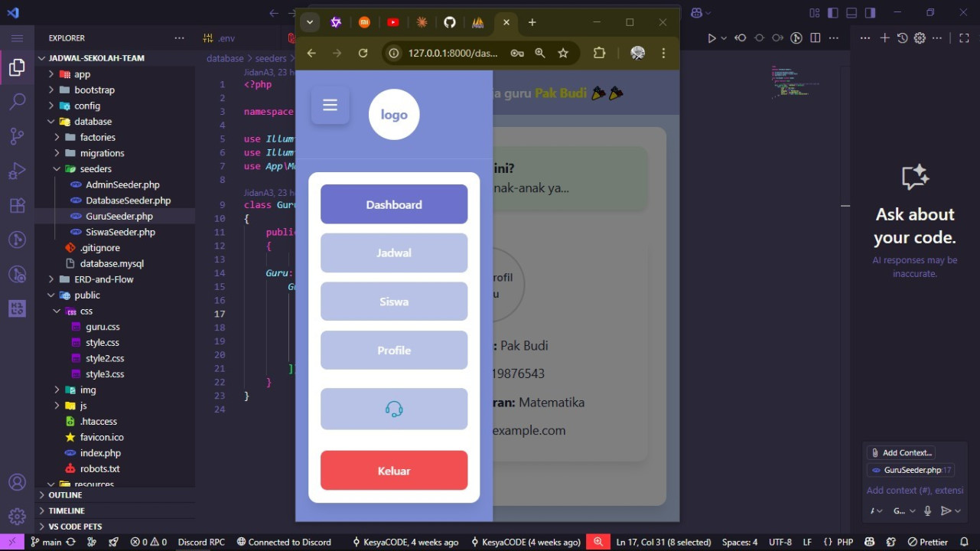980x551 pixels.
Task: Expand the OUTLINE section
Action: 65,495
